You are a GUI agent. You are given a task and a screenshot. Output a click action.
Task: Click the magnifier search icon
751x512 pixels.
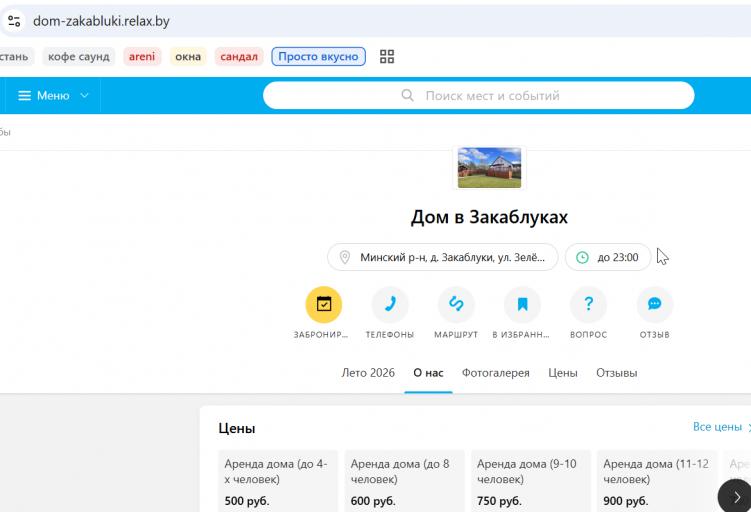[x=408, y=95]
